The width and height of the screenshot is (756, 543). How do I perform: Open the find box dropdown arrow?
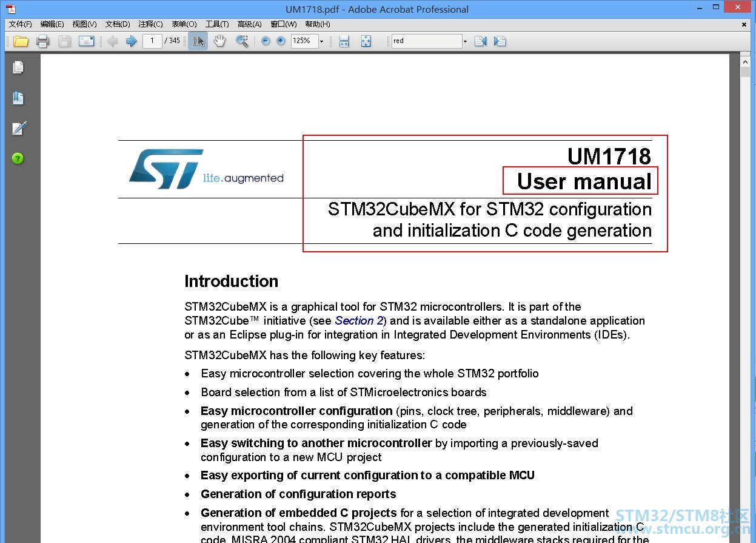465,41
